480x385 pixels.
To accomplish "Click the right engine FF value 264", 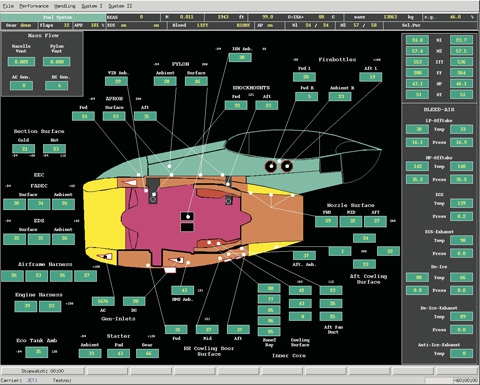I will 461,73.
